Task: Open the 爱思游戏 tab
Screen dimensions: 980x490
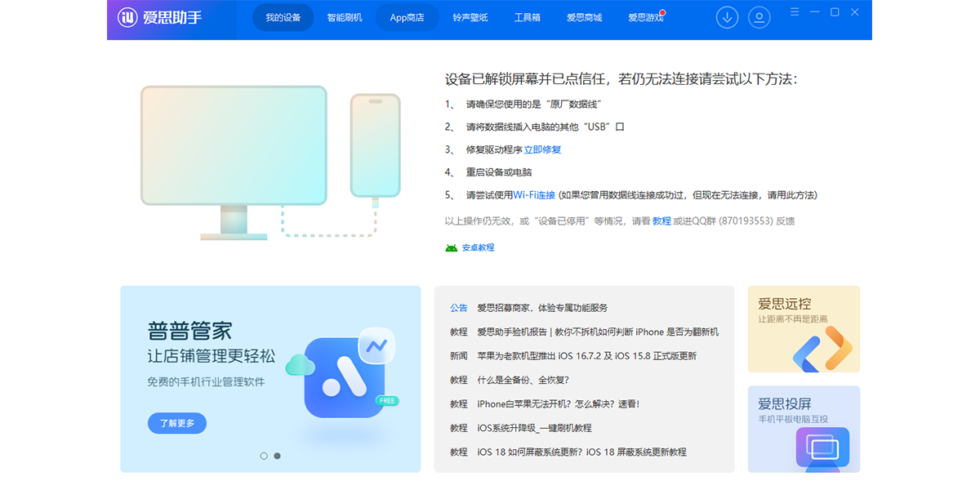Action: click(x=646, y=17)
